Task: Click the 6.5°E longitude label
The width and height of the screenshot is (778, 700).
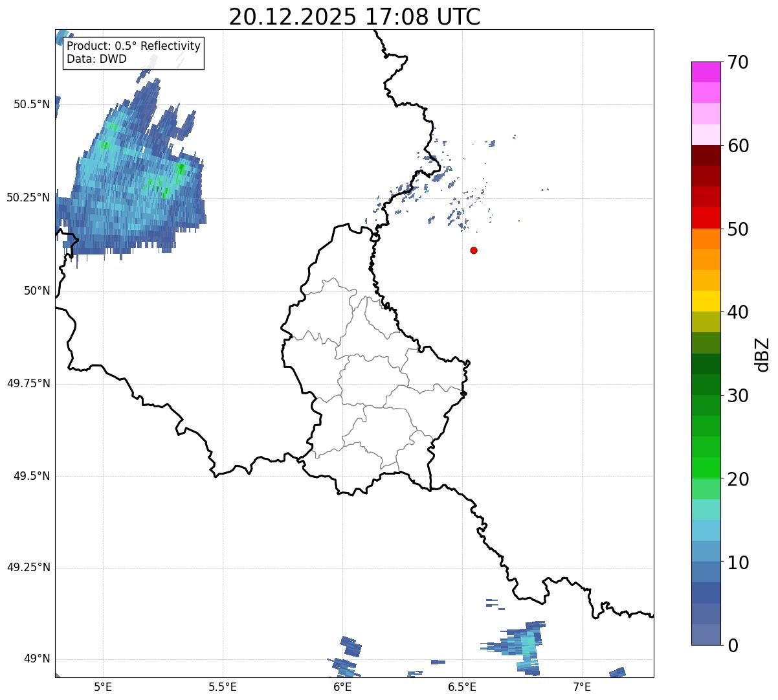Action: click(x=462, y=687)
